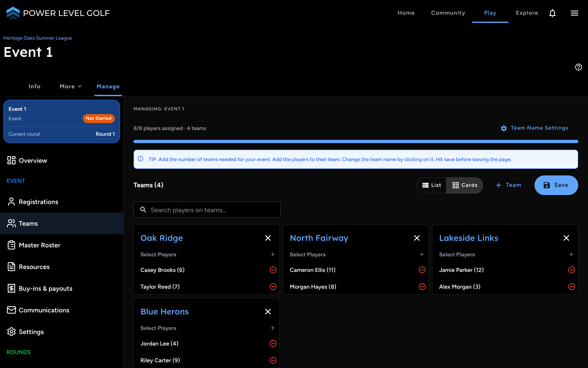This screenshot has width=588, height=368.
Task: Open Resources in the sidebar
Action: tap(62, 267)
